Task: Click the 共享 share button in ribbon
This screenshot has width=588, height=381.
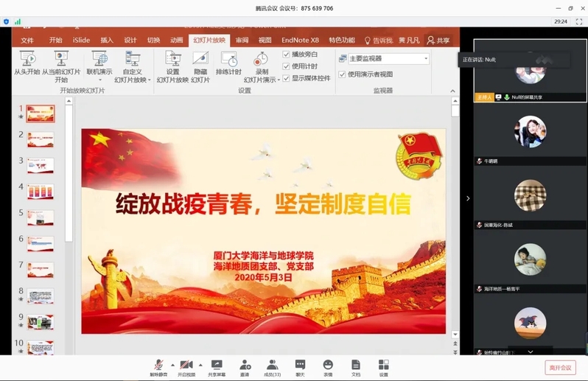Action: pyautogui.click(x=438, y=41)
